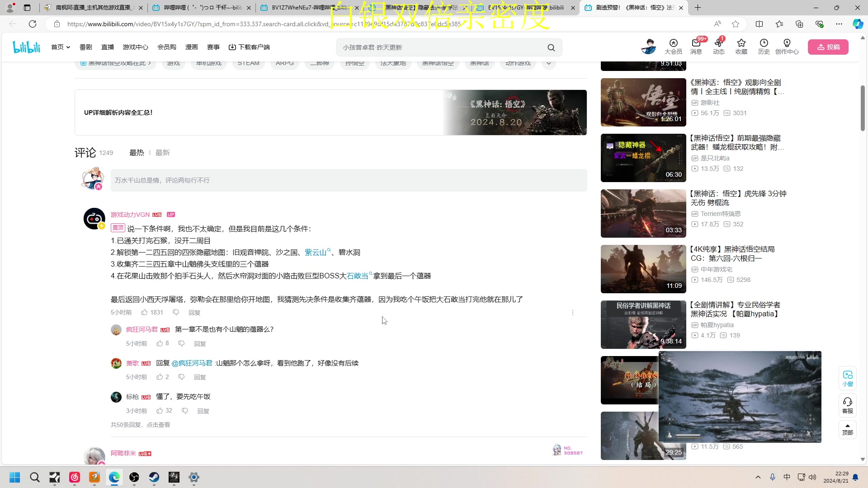Open Edge split screen icon
The width and height of the screenshot is (868, 488).
point(759,24)
